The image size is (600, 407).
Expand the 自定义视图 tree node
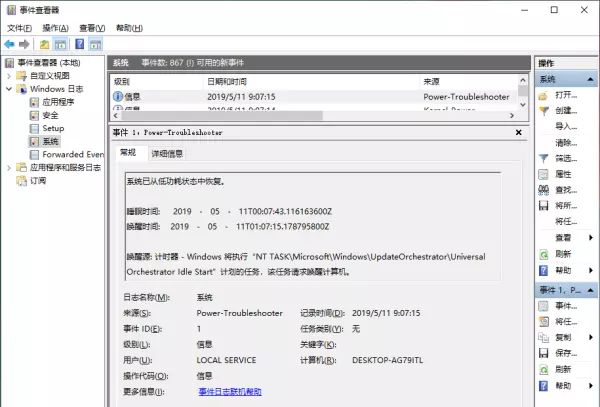[9, 76]
